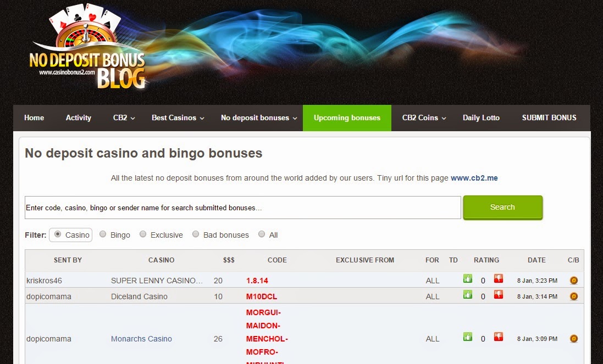Click the 8 Jan, 3:09 PM date
603x364 pixels.
(x=537, y=339)
